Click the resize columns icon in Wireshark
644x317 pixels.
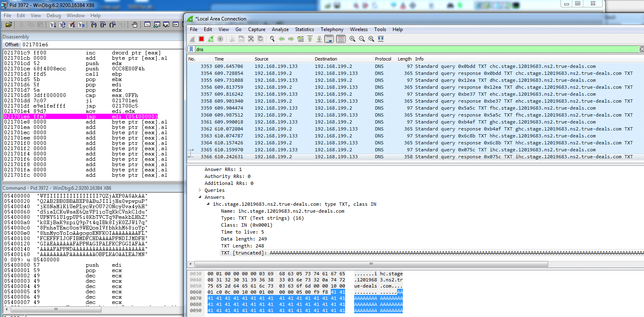pos(381,39)
